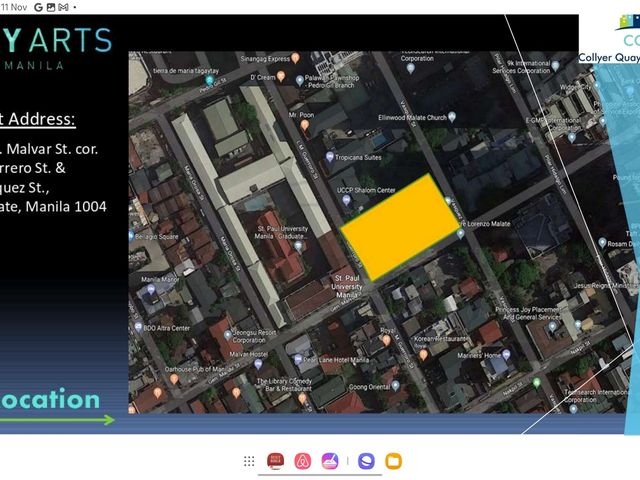
Task: Tap the Gallery image notification icon
Action: (x=51, y=7)
